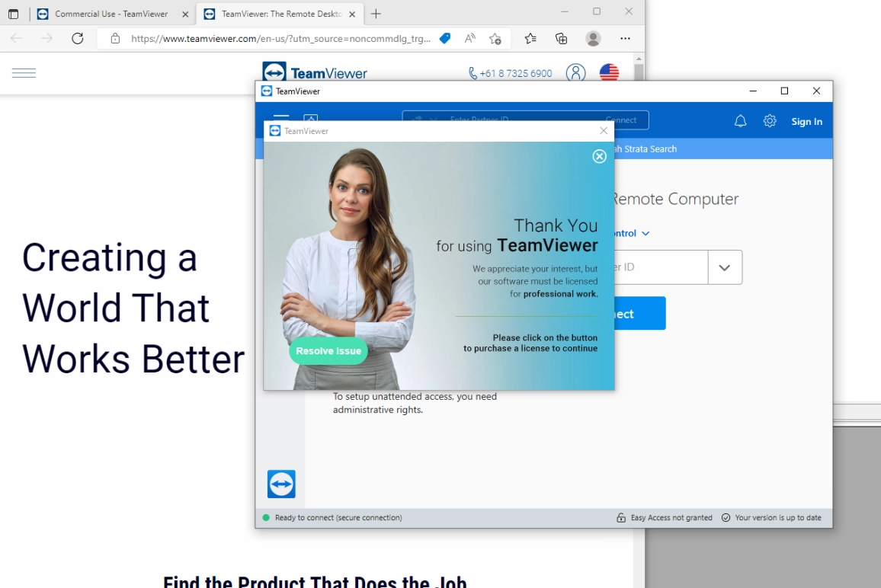
Task: Open a new browser tab
Action: tap(376, 14)
